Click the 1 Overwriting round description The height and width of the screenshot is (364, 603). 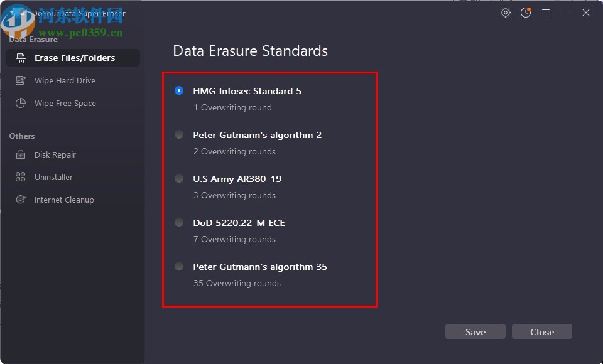[232, 107]
